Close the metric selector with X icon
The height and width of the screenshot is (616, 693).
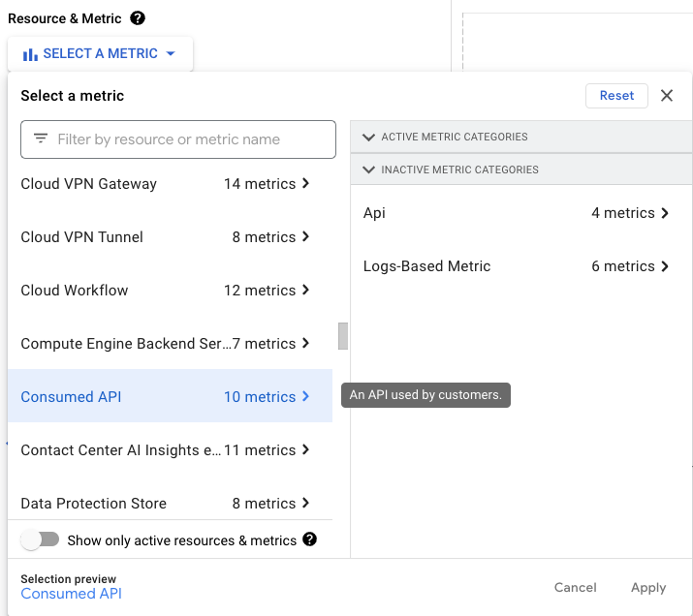tap(667, 95)
